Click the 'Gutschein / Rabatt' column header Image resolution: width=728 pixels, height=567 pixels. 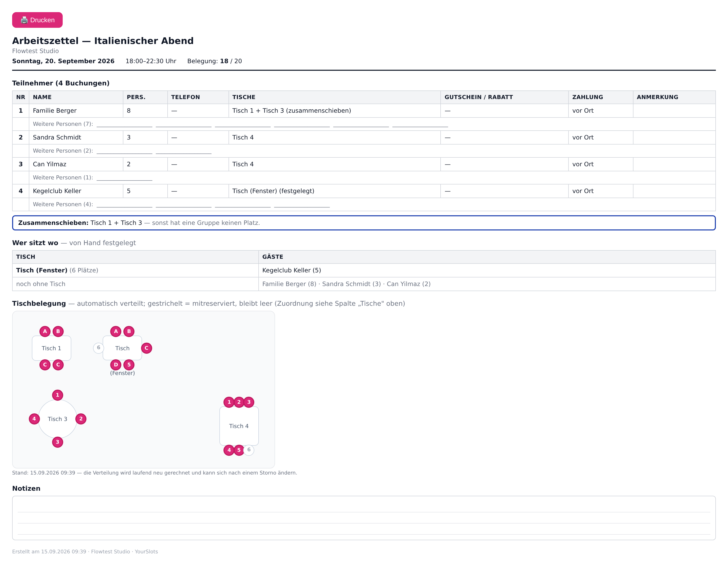pyautogui.click(x=504, y=97)
